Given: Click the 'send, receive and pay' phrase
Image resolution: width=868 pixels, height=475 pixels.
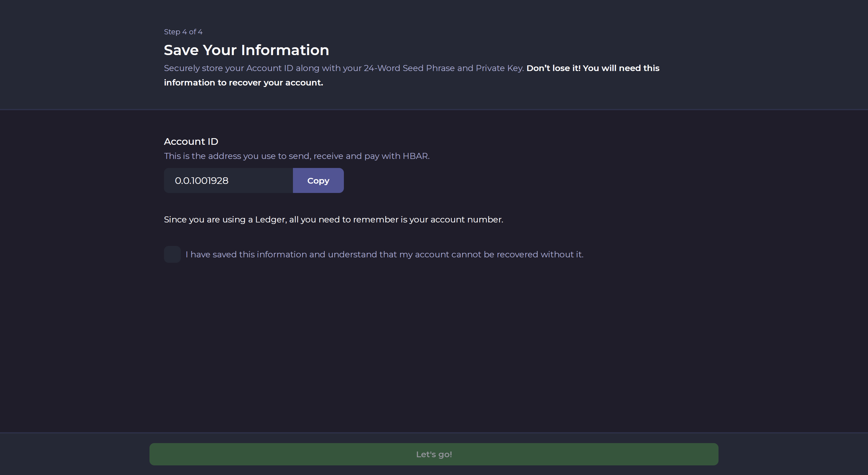Looking at the screenshot, I should pyautogui.click(x=334, y=156).
